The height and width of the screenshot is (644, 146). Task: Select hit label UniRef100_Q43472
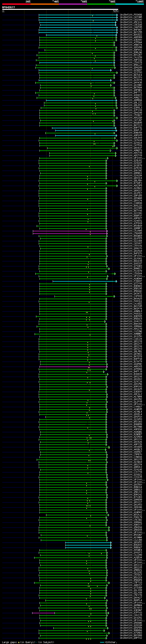coord(131,294)
